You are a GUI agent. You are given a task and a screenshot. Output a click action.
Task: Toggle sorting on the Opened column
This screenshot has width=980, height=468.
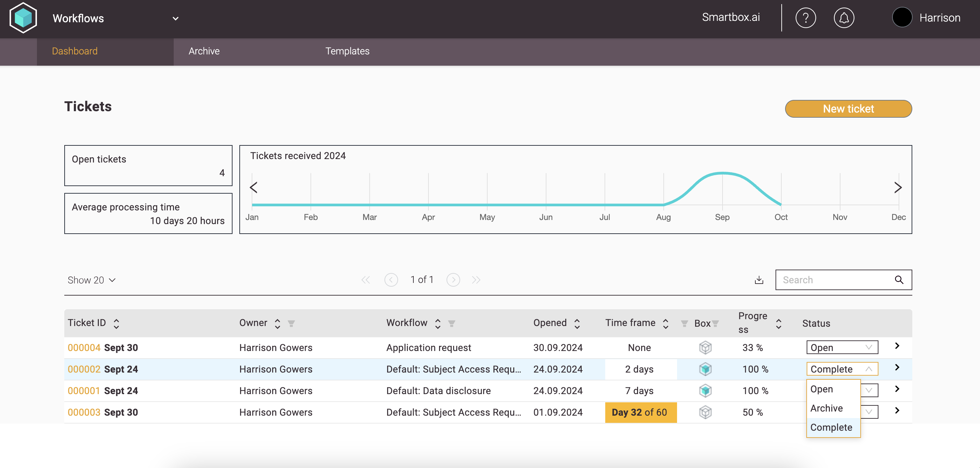tap(577, 323)
